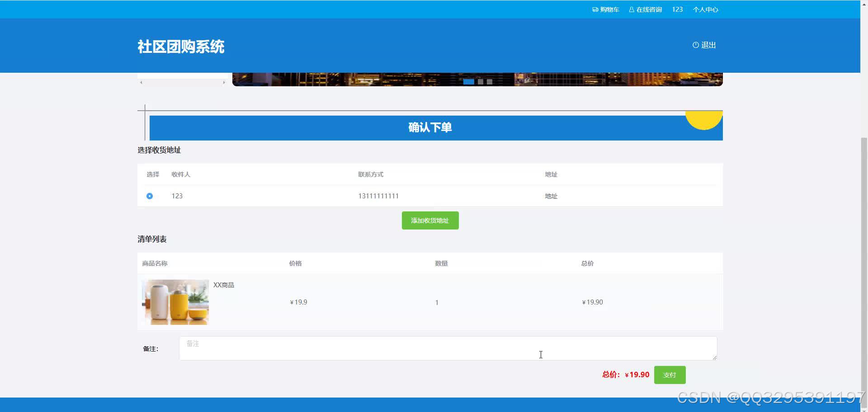This screenshot has width=868, height=412.
Task: Go to 个人中心 personal center
Action: (x=705, y=9)
